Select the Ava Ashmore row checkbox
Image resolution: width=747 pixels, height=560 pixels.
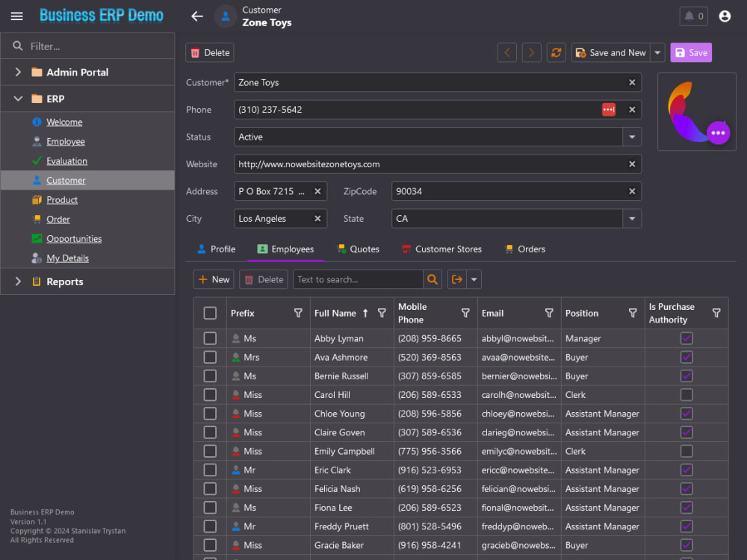[210, 357]
